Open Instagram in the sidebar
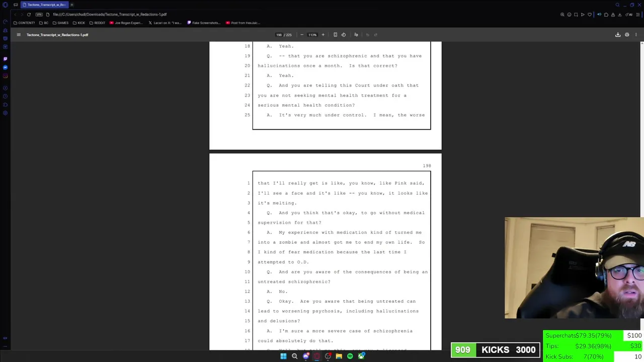Screen dimensions: 644x362 click(5, 76)
